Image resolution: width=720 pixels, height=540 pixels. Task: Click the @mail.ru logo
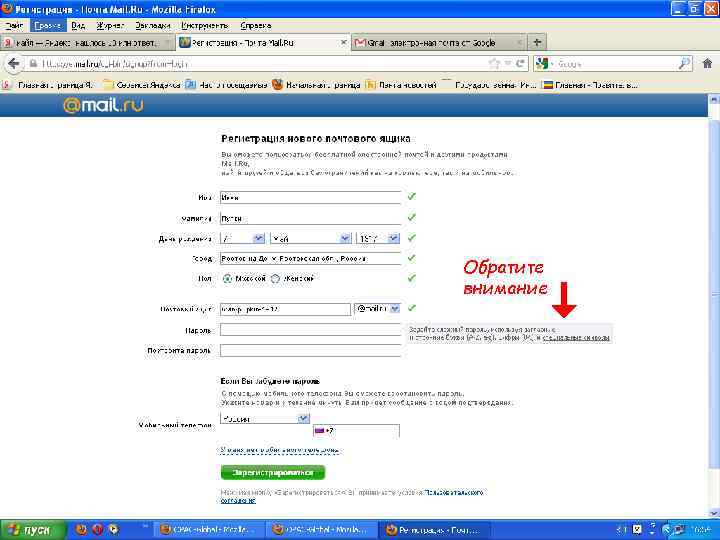[103, 105]
